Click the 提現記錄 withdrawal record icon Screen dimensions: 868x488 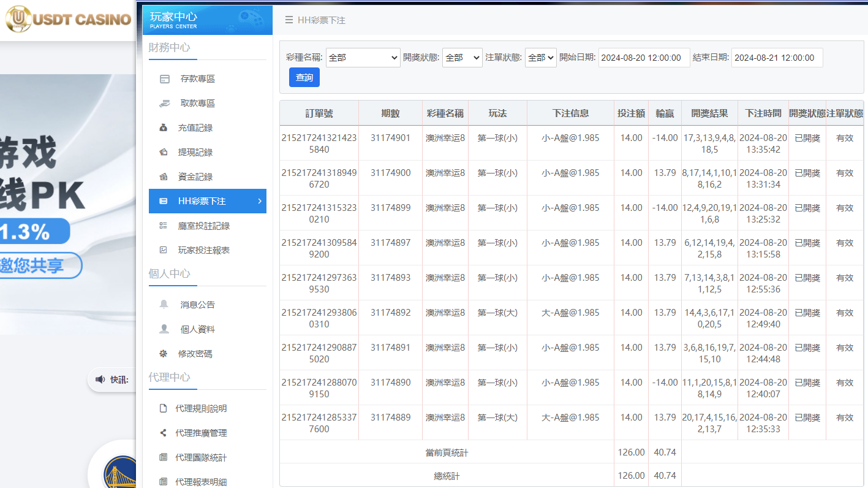164,152
